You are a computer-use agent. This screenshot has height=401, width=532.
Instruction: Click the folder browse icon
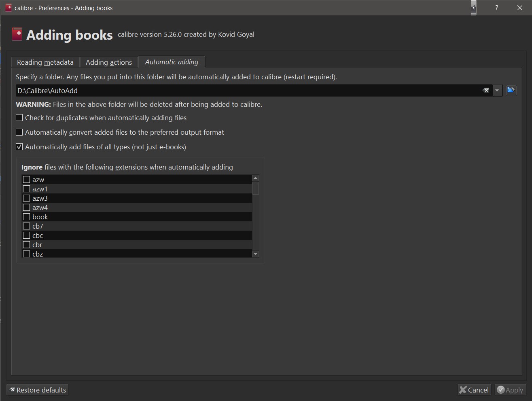(x=511, y=90)
